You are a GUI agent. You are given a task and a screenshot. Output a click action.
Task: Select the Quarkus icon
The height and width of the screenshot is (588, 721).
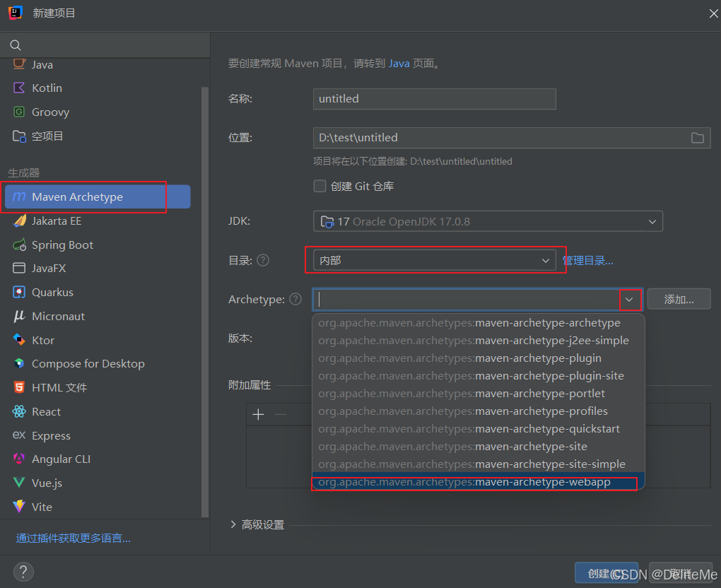tap(19, 292)
